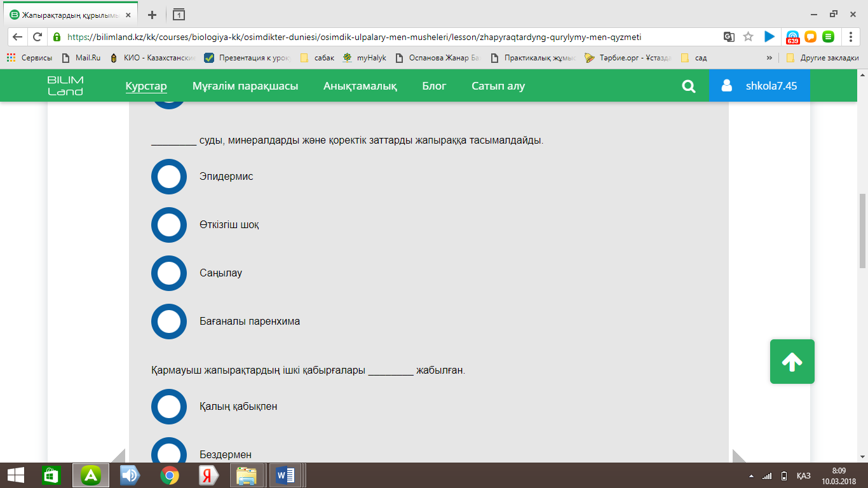The image size is (868, 488).
Task: Click the page vertical scrollbar thumb
Action: (x=862, y=230)
